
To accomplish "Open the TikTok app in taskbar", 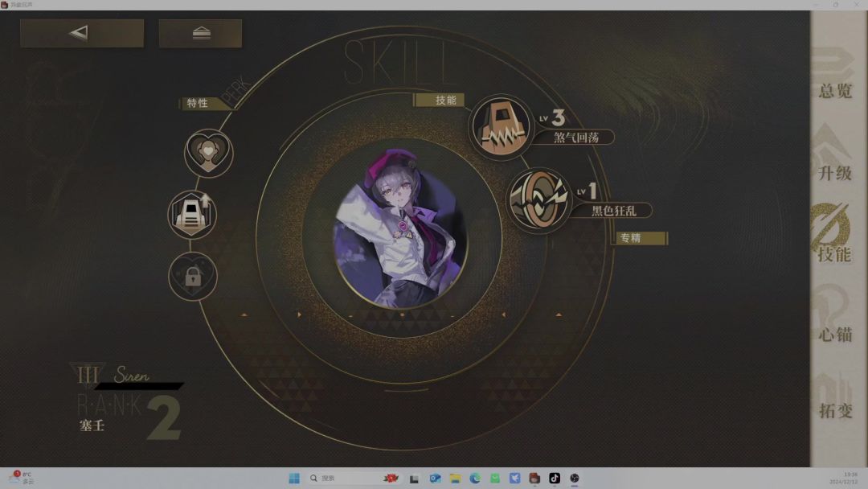I will 555,478.
